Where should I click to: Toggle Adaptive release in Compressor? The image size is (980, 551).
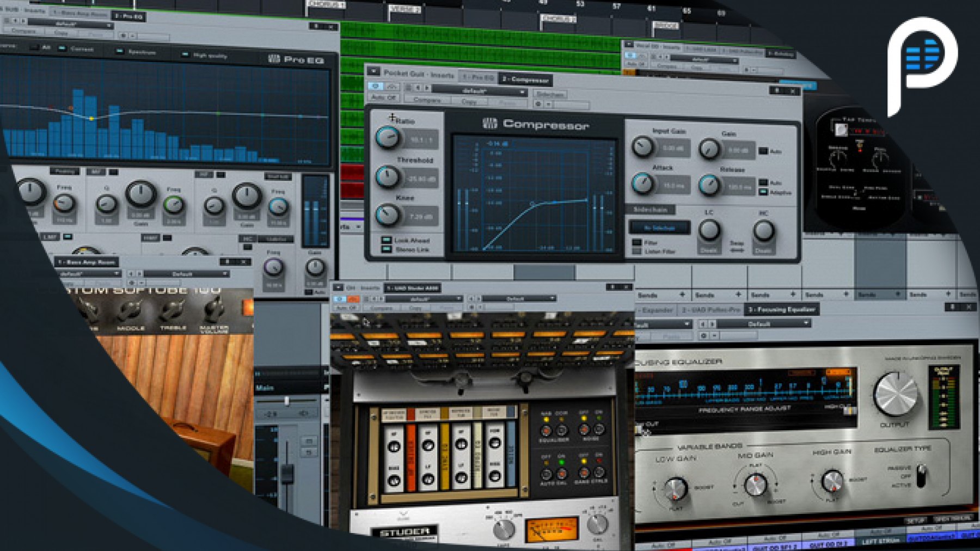point(763,192)
